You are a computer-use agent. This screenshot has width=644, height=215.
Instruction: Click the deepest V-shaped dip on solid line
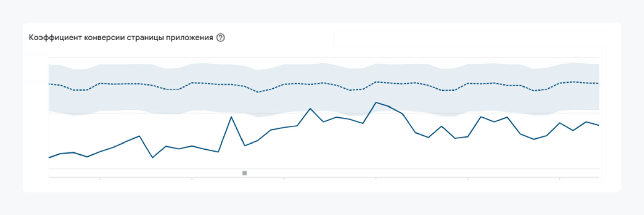click(153, 158)
